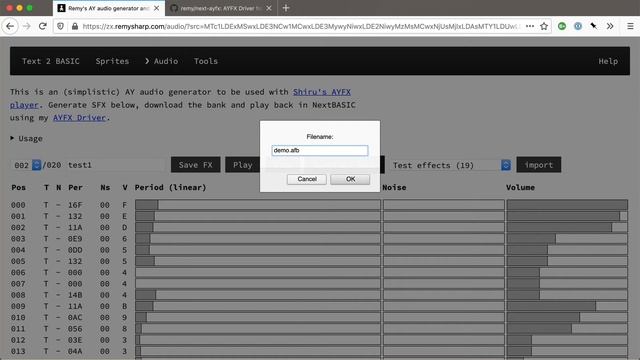Select position label 013
Image resolution: width=640 pixels, height=360 pixels.
click(18, 351)
